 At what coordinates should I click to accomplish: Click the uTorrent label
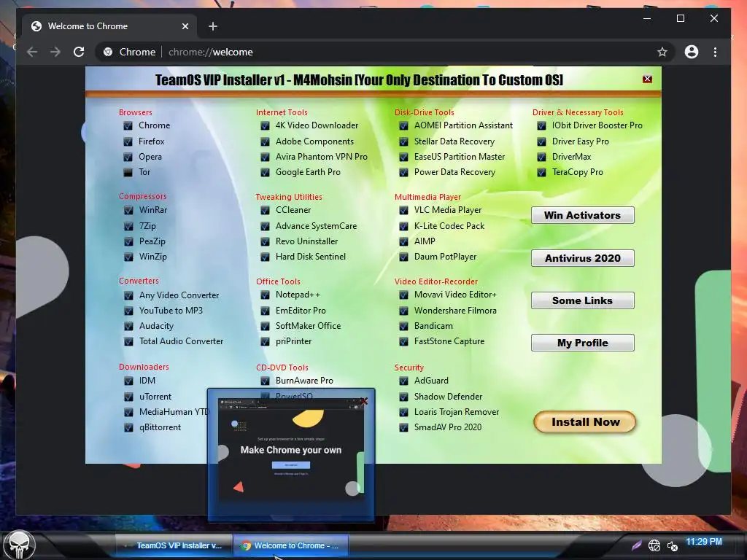pyautogui.click(x=155, y=397)
